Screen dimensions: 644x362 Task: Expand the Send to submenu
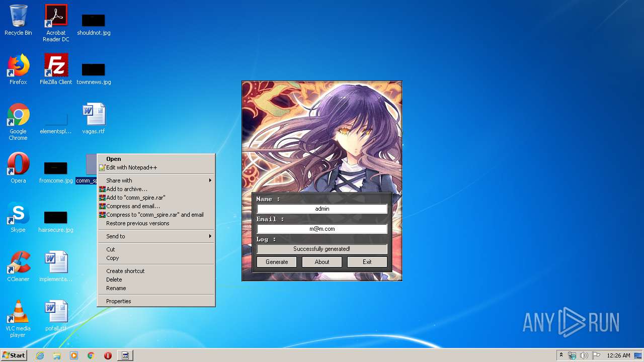pyautogui.click(x=156, y=236)
